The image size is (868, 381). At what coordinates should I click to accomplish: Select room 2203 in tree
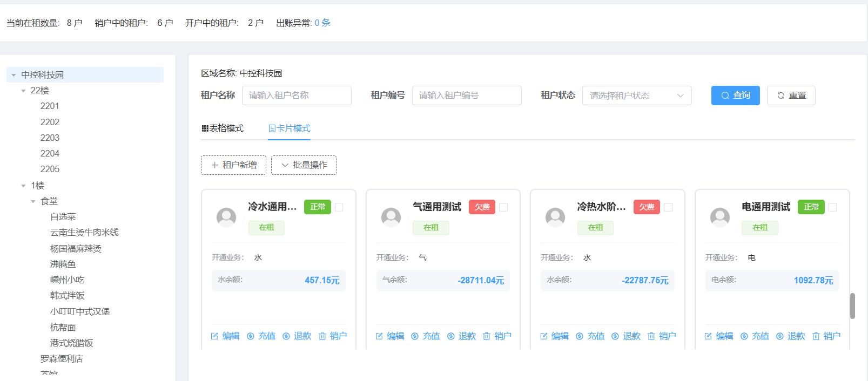tap(50, 138)
